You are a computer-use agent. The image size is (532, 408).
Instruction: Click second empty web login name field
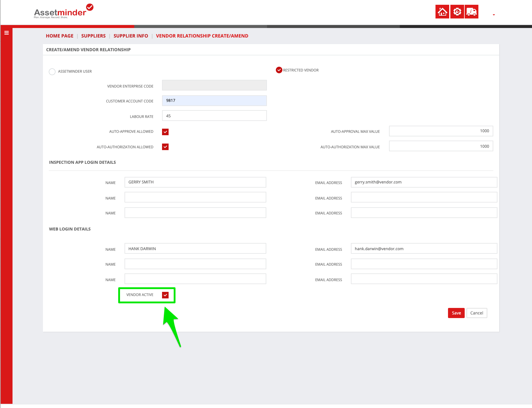(195, 264)
